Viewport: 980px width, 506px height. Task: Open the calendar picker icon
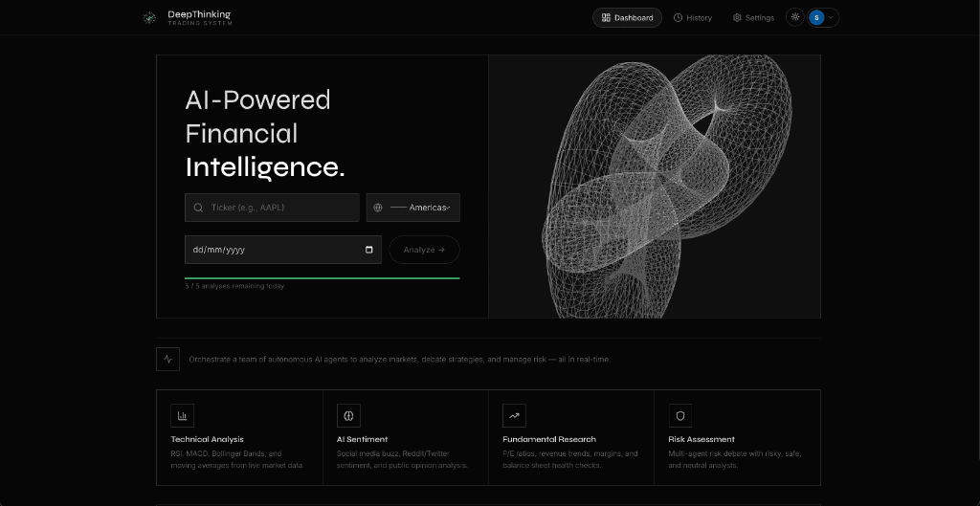pos(368,250)
